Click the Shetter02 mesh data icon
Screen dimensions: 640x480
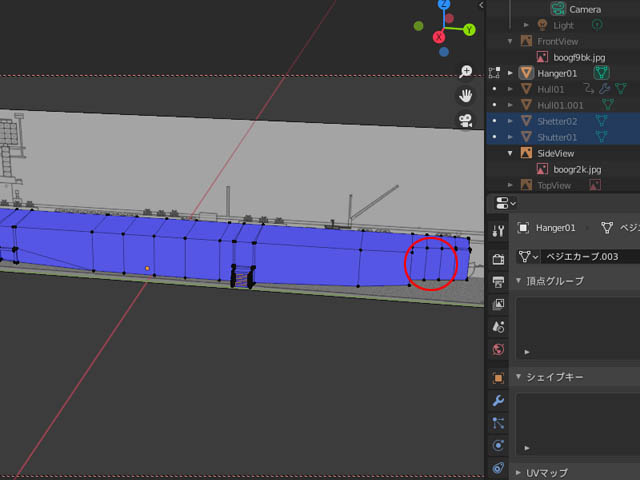601,121
